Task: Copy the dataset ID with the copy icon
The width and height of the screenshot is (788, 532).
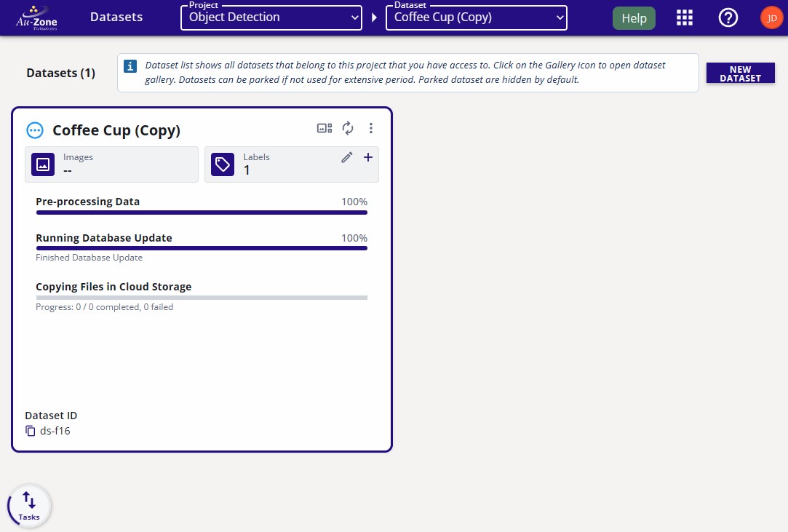Action: tap(31, 431)
